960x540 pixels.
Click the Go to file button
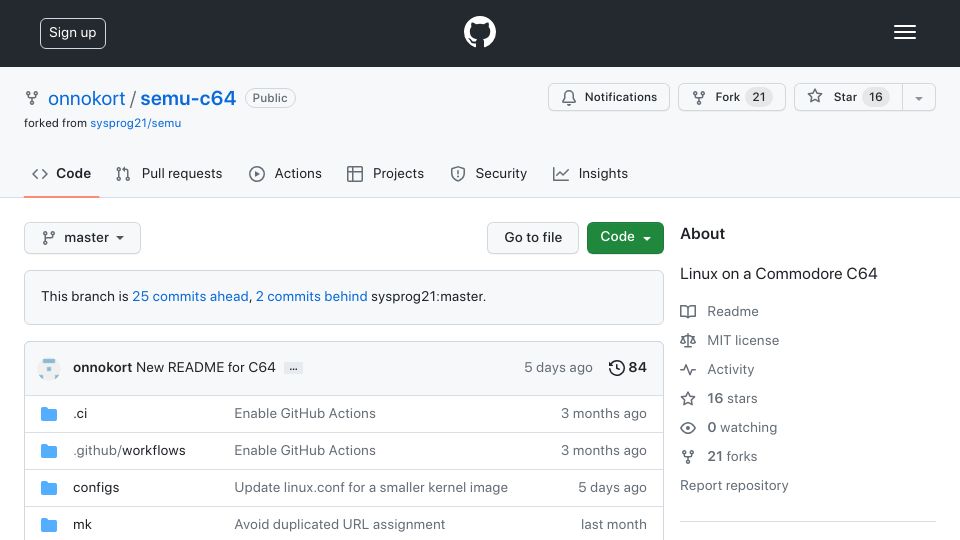[533, 238]
